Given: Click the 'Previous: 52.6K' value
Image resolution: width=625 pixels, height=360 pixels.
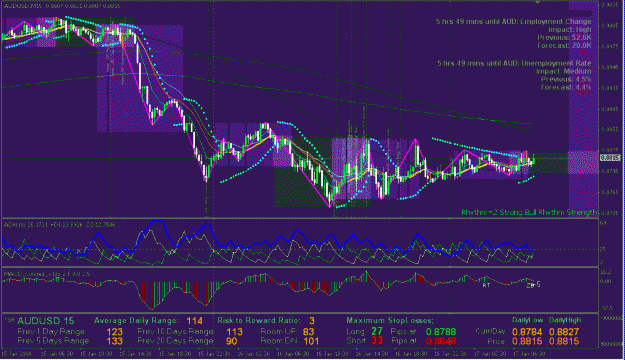Looking at the screenshot, I should point(564,37).
